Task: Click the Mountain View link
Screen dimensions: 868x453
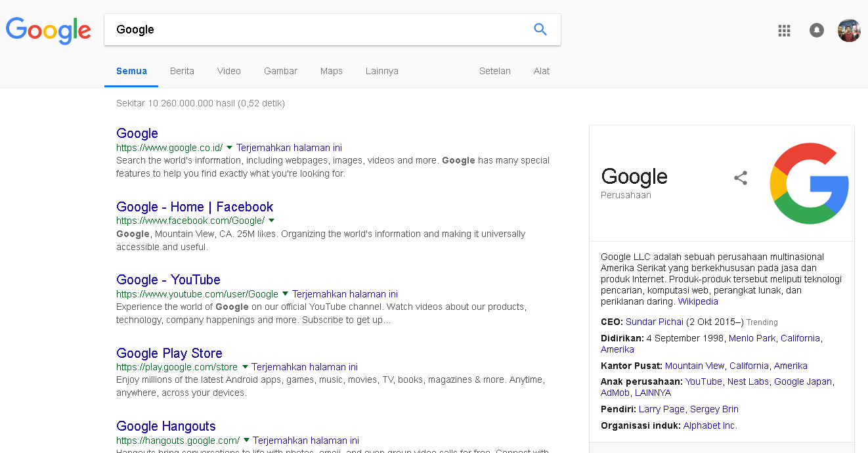Action: coord(695,366)
